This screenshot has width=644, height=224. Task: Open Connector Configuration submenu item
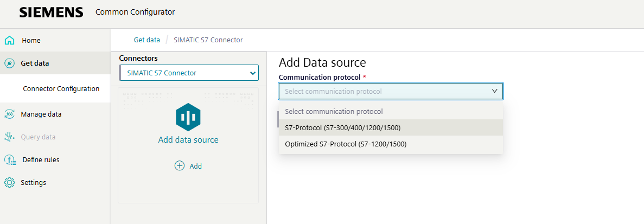(x=61, y=88)
